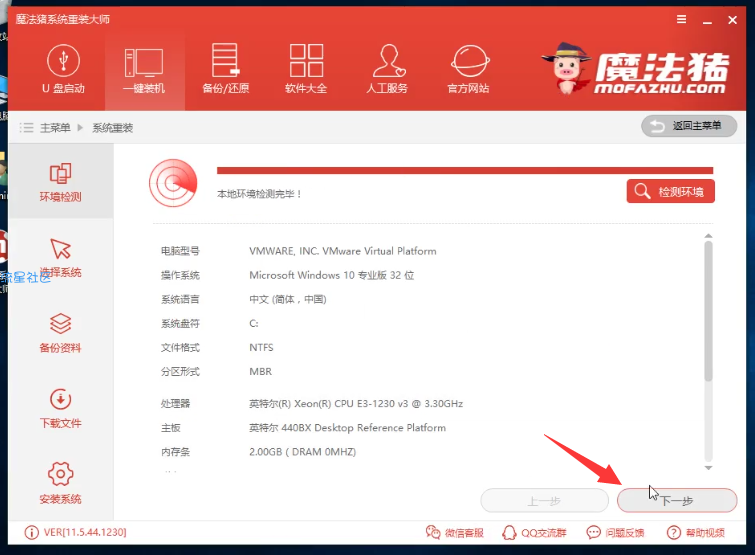Open 人工服务 manual service
This screenshot has height=555, width=755.
[387, 69]
